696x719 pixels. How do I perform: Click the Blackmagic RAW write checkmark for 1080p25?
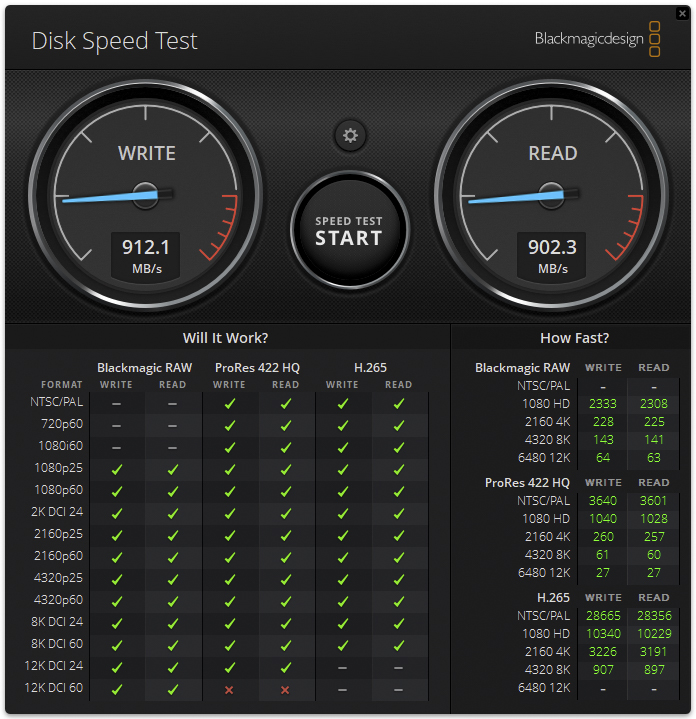coord(116,469)
